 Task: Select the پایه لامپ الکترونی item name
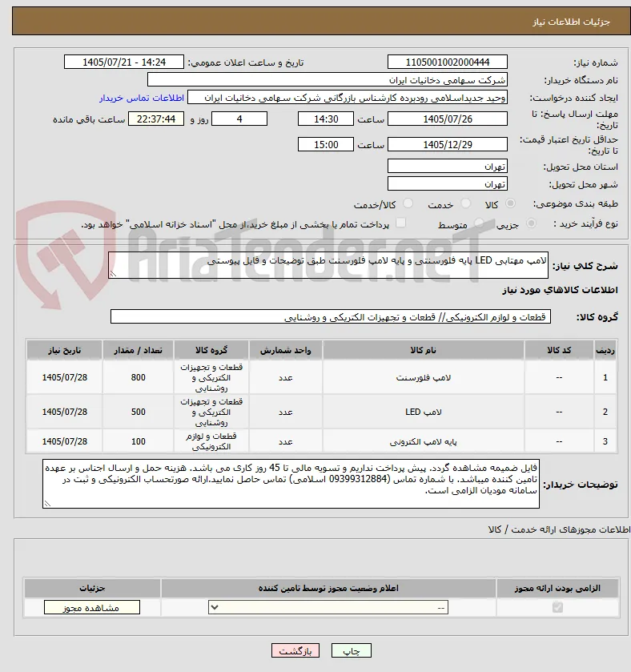424,441
